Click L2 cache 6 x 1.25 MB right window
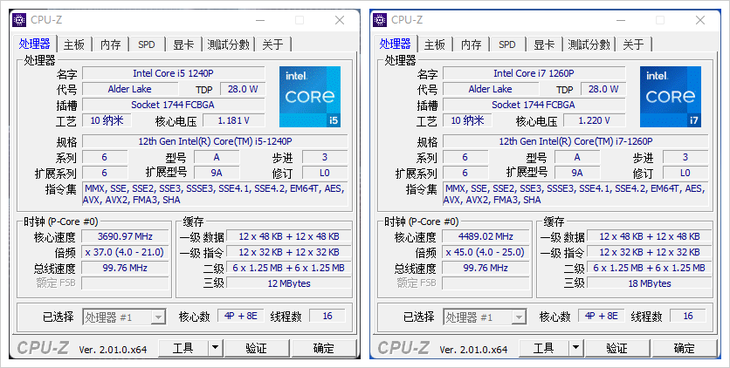This screenshot has height=368, width=730. point(649,268)
